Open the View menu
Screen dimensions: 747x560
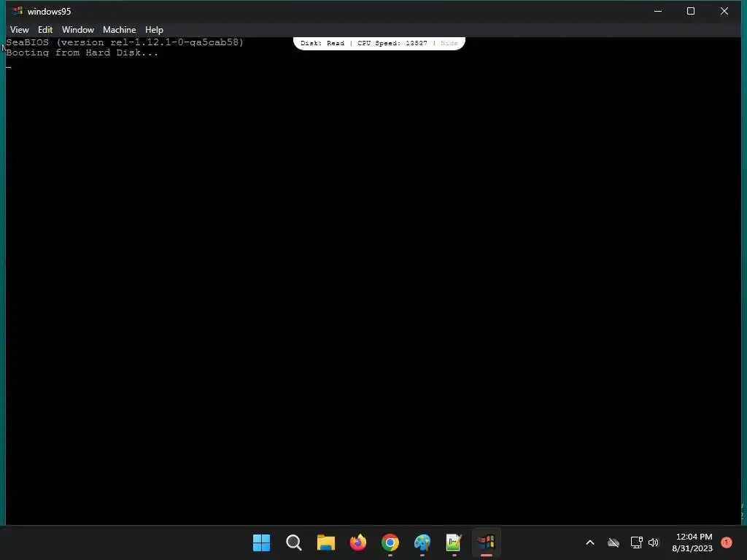pyautogui.click(x=20, y=29)
